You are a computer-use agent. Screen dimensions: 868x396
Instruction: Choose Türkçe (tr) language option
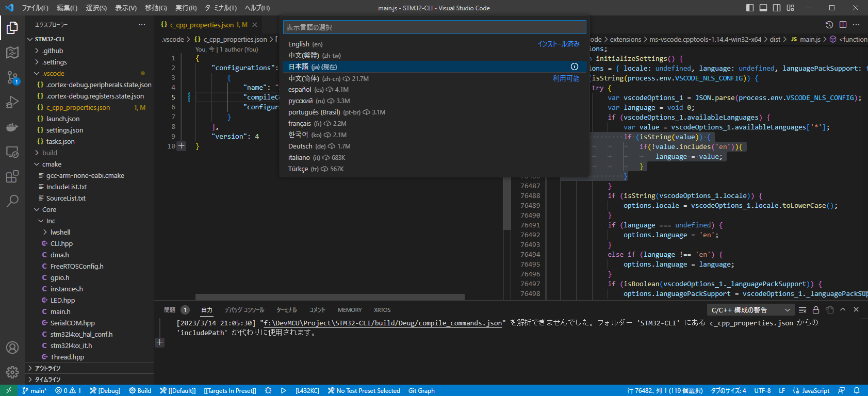pyautogui.click(x=434, y=169)
